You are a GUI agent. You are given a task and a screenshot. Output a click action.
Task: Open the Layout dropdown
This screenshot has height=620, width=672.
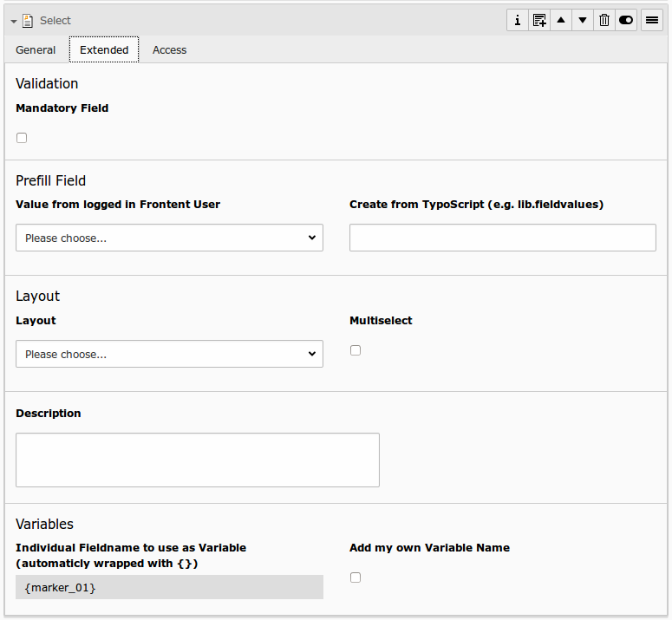pyautogui.click(x=169, y=354)
